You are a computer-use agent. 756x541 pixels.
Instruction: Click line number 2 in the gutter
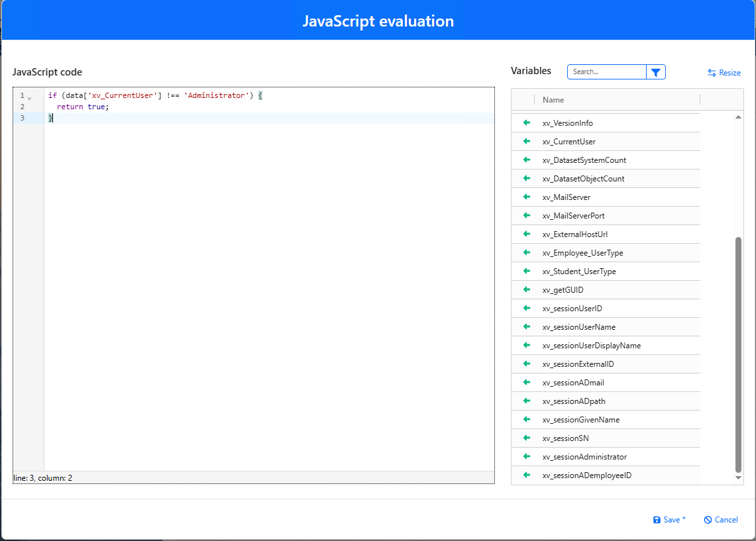pyautogui.click(x=22, y=107)
